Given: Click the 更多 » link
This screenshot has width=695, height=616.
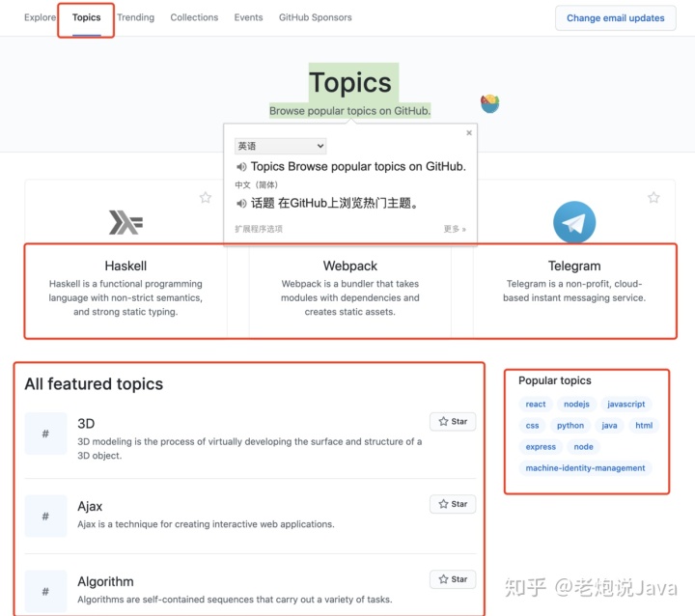Looking at the screenshot, I should 455,229.
